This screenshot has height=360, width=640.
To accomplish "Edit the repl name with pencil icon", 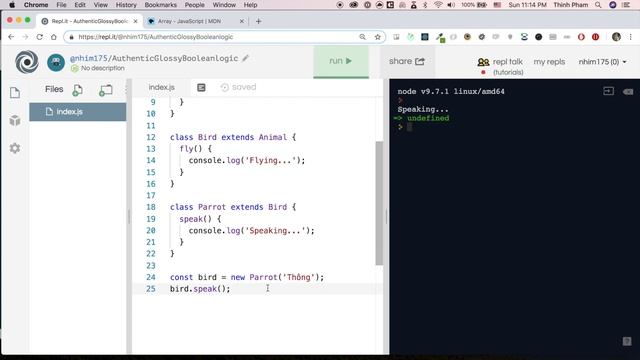I will pyautogui.click(x=245, y=58).
